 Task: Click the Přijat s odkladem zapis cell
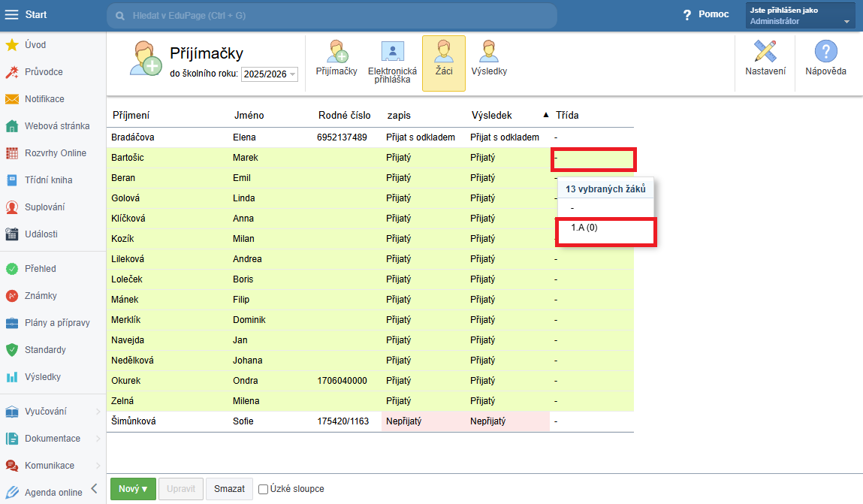tap(421, 137)
